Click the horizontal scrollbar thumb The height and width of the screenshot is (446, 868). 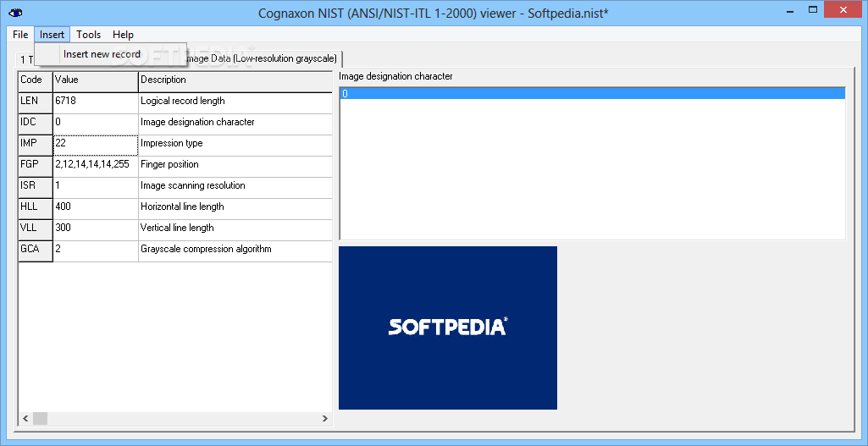point(41,418)
